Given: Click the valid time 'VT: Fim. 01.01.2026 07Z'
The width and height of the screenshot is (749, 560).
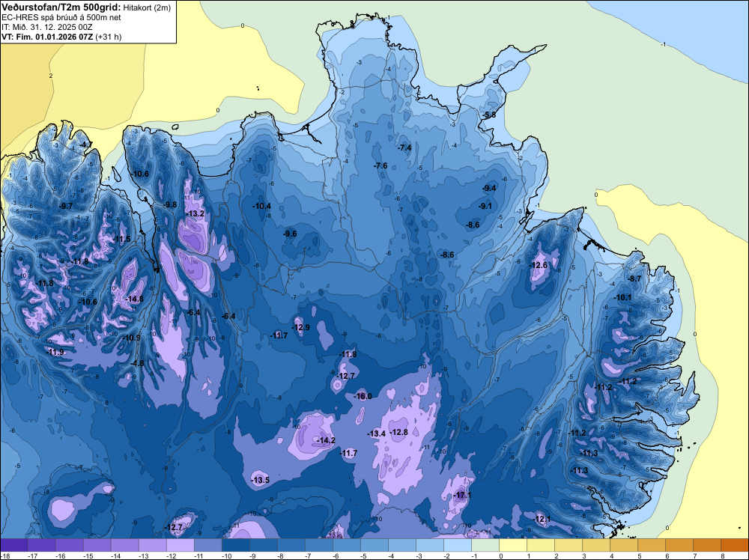Looking at the screenshot, I should (47, 37).
